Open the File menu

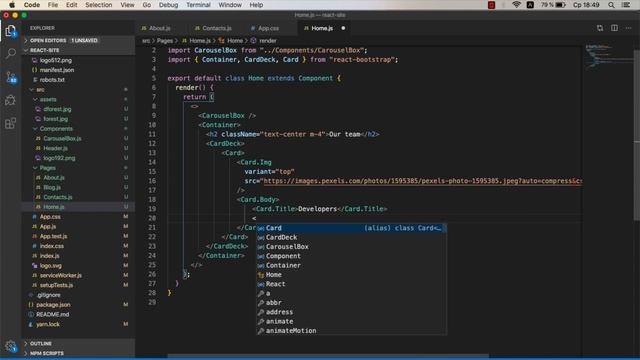53,5
